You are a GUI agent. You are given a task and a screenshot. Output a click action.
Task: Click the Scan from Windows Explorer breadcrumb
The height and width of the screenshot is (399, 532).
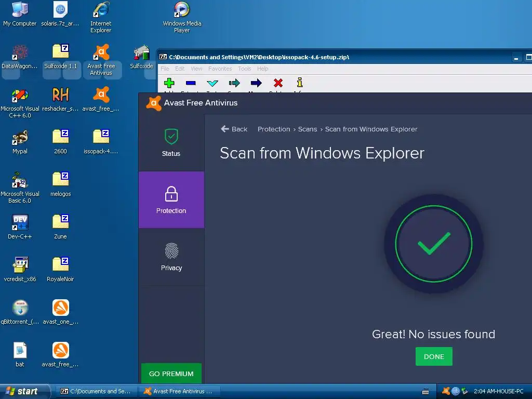(371, 129)
